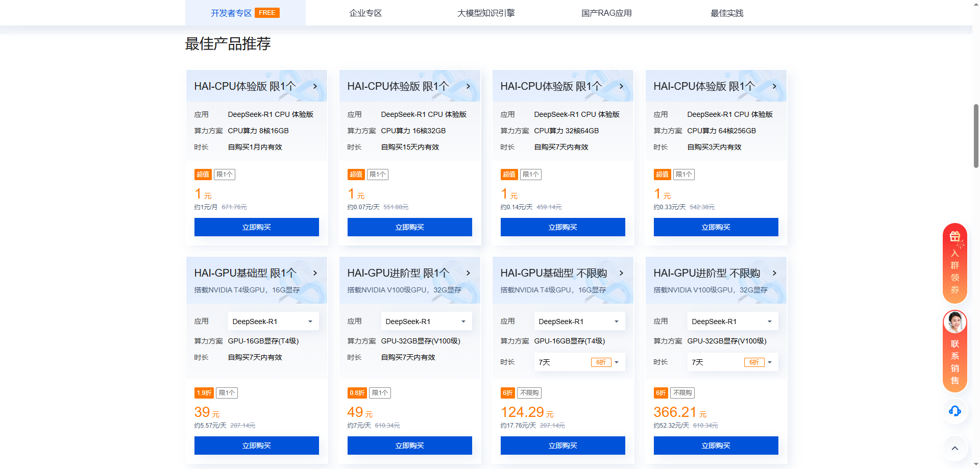This screenshot has width=980, height=469.
Task: Click the 约5.57元/天 daily price text
Action: pos(210,426)
